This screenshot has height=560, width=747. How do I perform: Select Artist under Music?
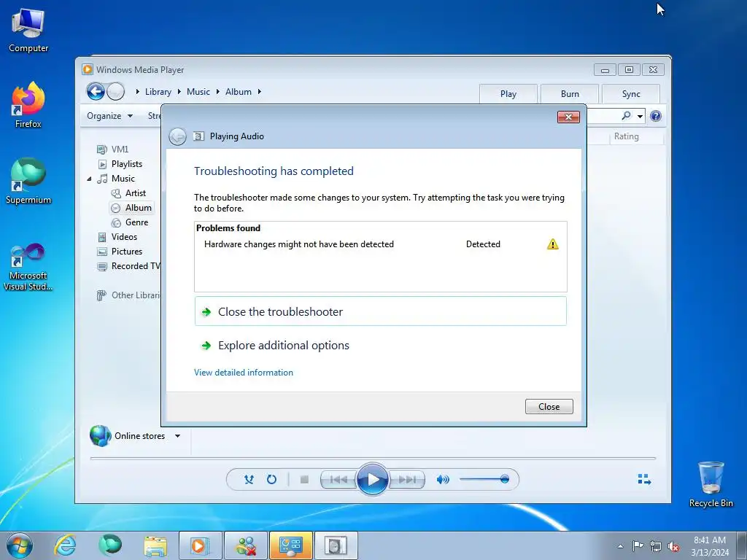tap(128, 192)
